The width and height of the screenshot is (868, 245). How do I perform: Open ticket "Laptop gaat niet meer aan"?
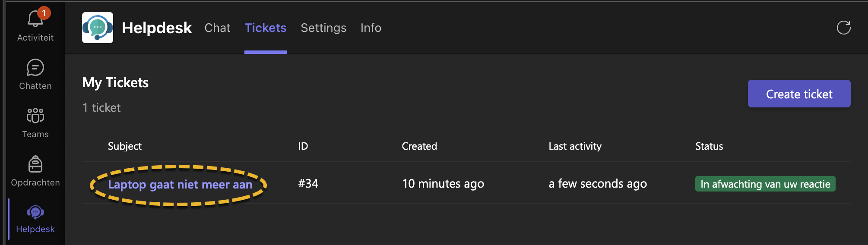[180, 185]
